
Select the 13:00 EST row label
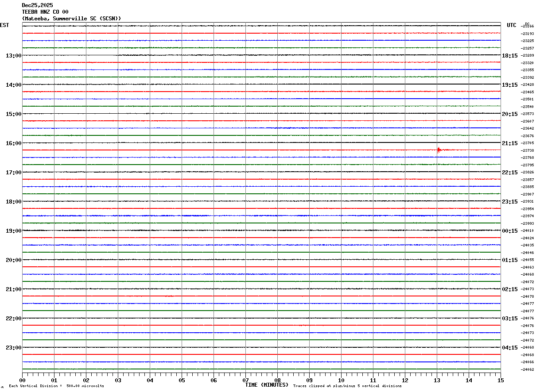14,56
